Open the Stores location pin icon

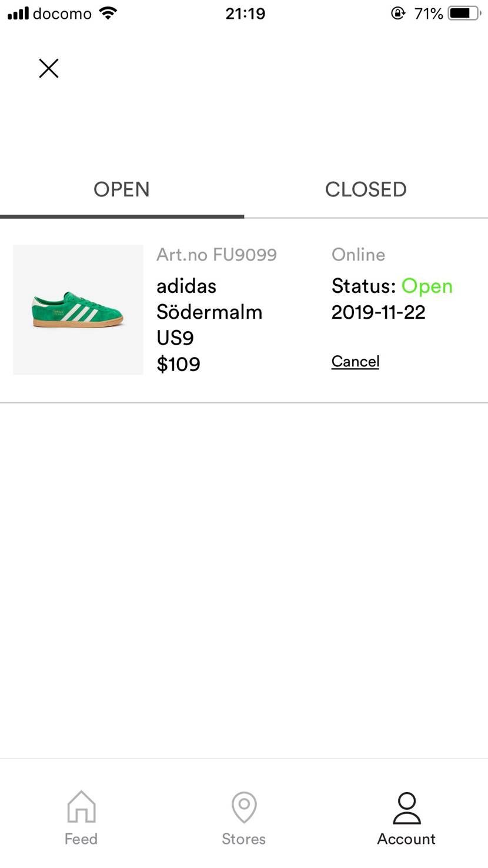[x=244, y=807]
